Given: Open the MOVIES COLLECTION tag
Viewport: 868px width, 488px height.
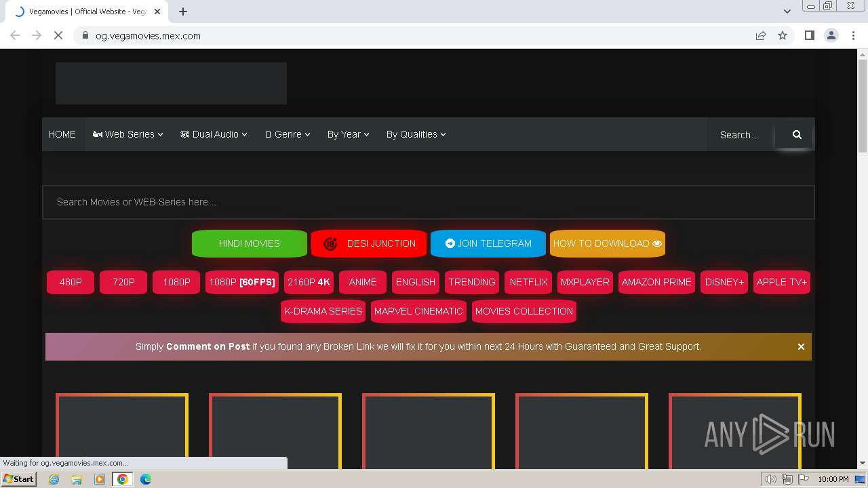Looking at the screenshot, I should point(524,311).
